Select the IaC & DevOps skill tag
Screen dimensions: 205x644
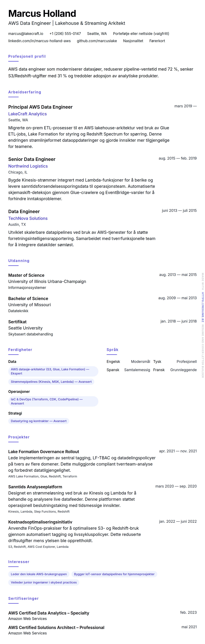click(x=53, y=401)
